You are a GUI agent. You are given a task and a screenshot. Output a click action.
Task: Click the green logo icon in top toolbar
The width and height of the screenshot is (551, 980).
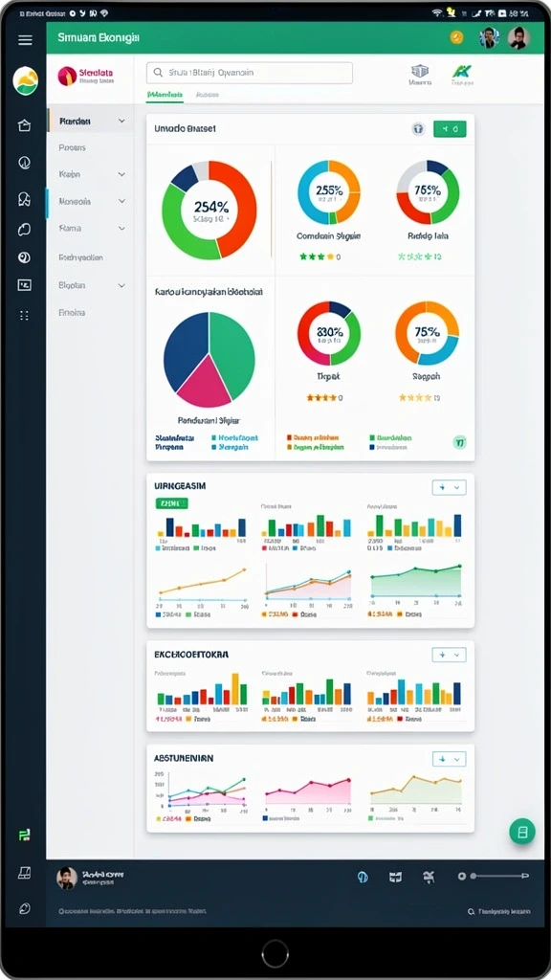click(462, 71)
